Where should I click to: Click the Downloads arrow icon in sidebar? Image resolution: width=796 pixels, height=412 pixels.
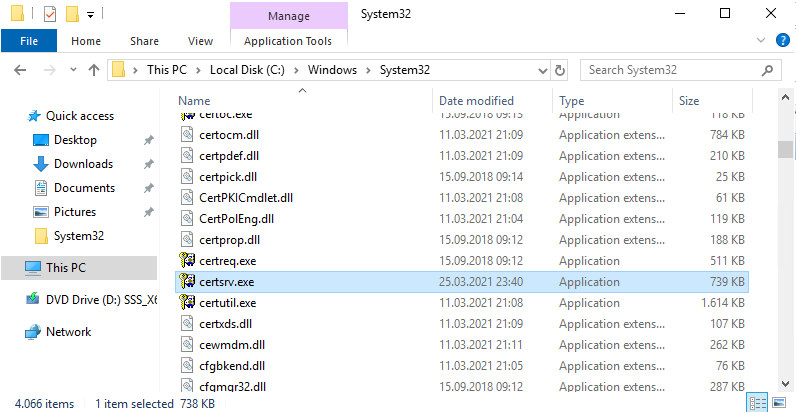pos(41,164)
